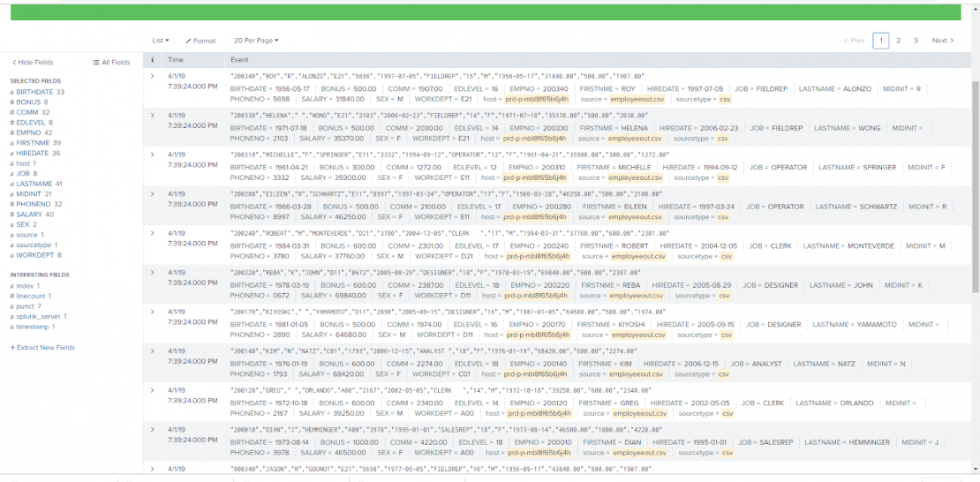Expand the ROY ALONZO event row
Image resolution: width=980 pixels, height=482 pixels.
(x=153, y=77)
